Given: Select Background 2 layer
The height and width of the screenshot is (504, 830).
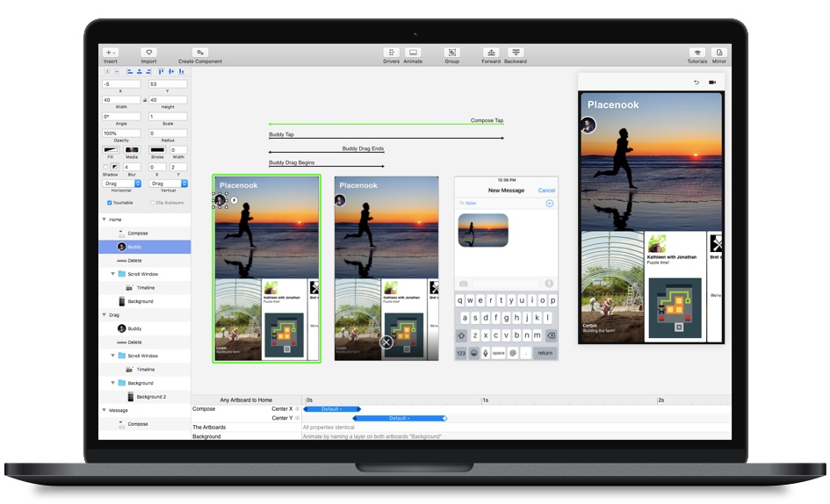Looking at the screenshot, I should (145, 397).
